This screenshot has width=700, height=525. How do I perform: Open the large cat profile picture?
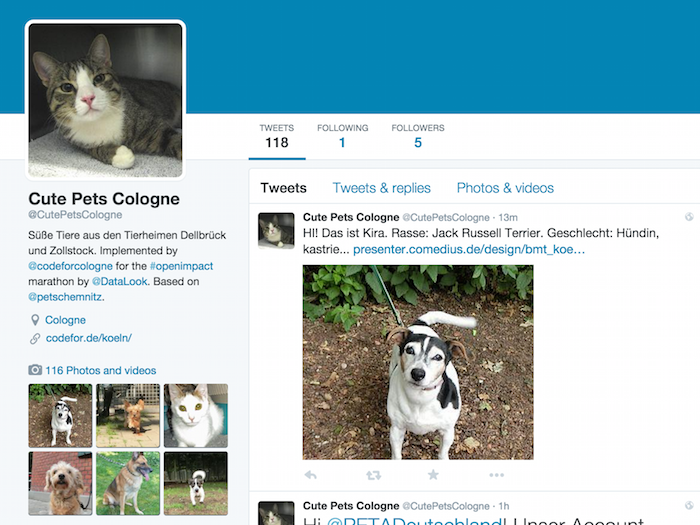[x=105, y=100]
